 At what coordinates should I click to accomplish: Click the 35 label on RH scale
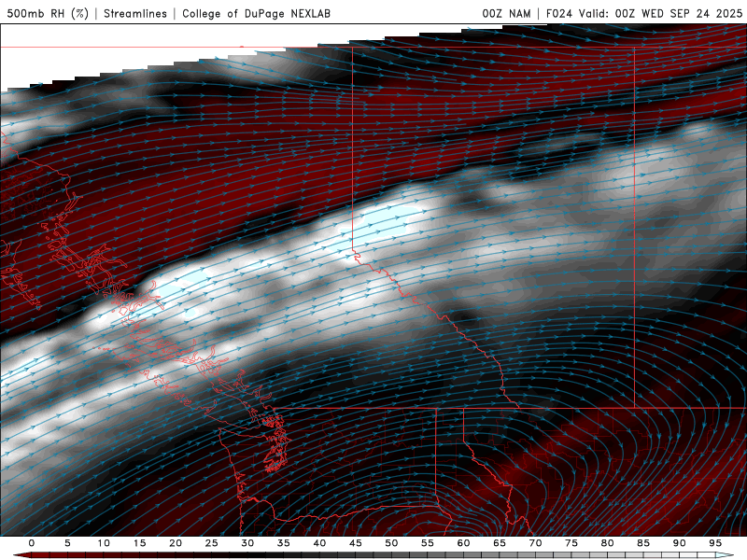click(x=284, y=543)
